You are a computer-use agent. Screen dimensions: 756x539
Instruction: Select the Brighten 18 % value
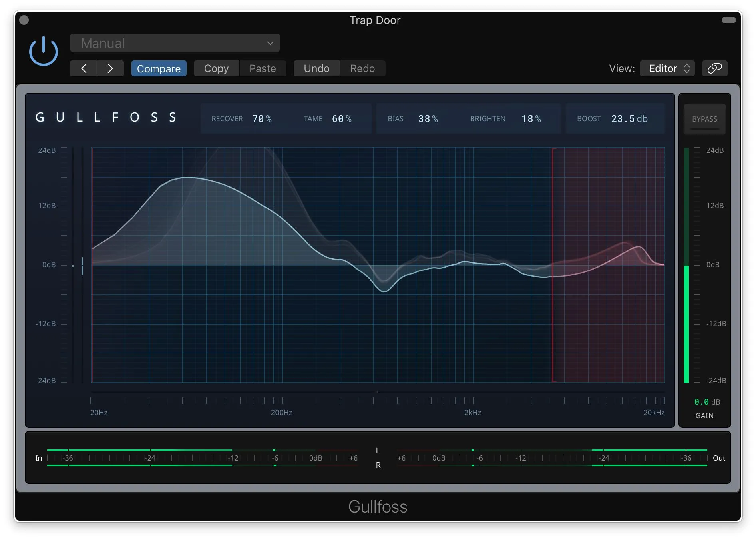point(531,119)
